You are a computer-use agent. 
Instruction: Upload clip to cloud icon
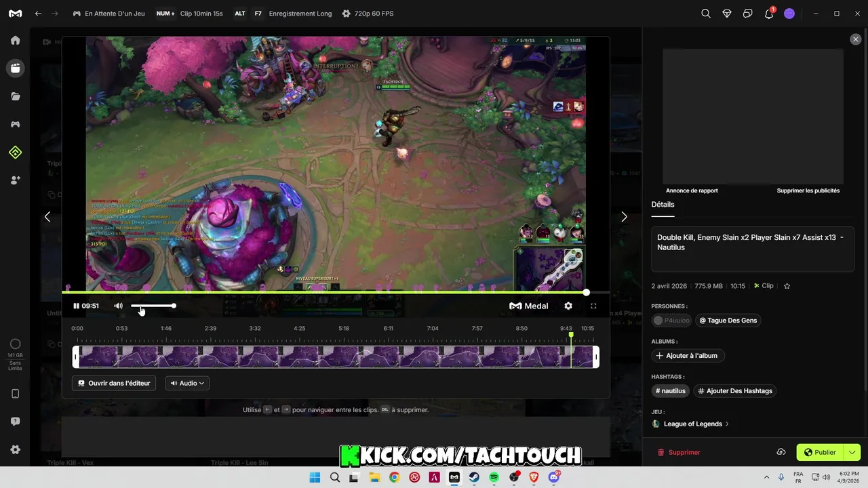(x=781, y=452)
